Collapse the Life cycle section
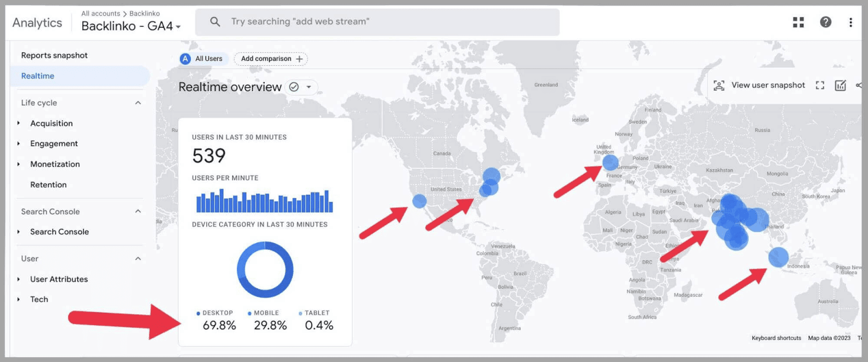The height and width of the screenshot is (362, 868). coord(139,103)
